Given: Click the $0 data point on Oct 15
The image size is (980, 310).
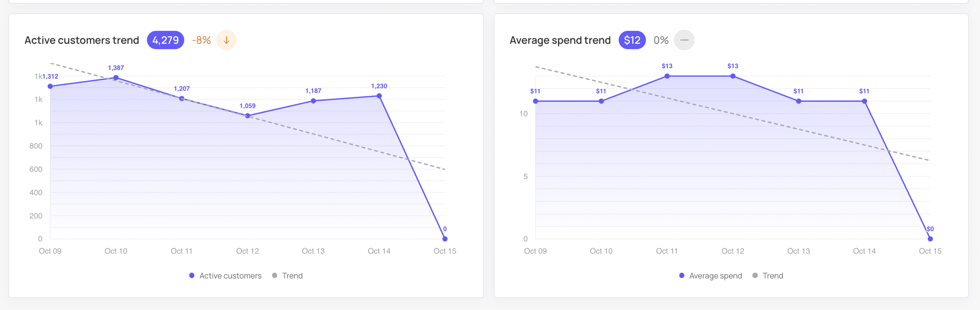Looking at the screenshot, I should pyautogui.click(x=930, y=239).
